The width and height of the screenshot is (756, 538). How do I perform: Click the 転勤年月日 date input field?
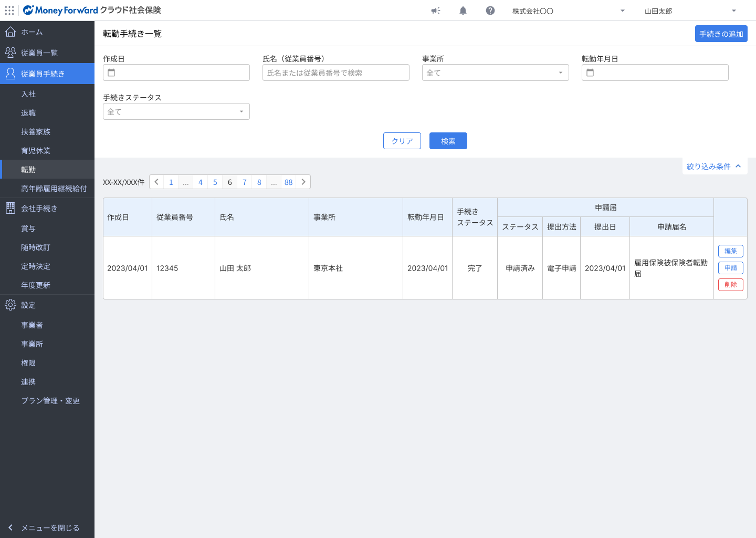tap(655, 73)
